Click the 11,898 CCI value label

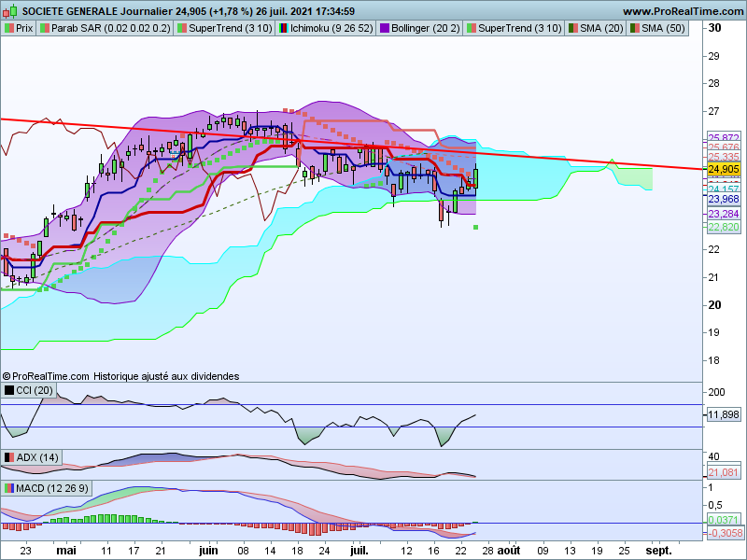click(x=723, y=414)
